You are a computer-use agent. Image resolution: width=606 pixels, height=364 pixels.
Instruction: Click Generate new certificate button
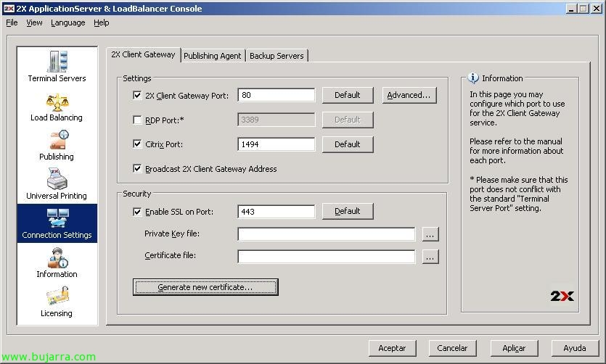(205, 287)
